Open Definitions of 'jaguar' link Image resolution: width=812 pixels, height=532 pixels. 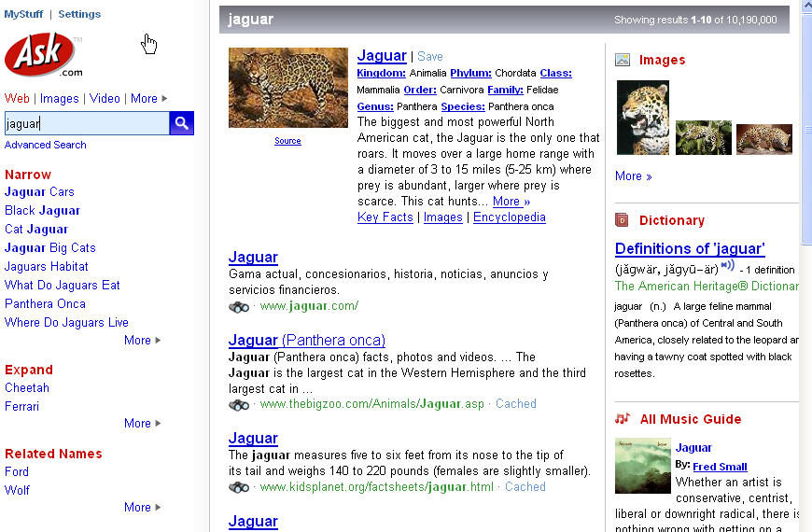(690, 248)
